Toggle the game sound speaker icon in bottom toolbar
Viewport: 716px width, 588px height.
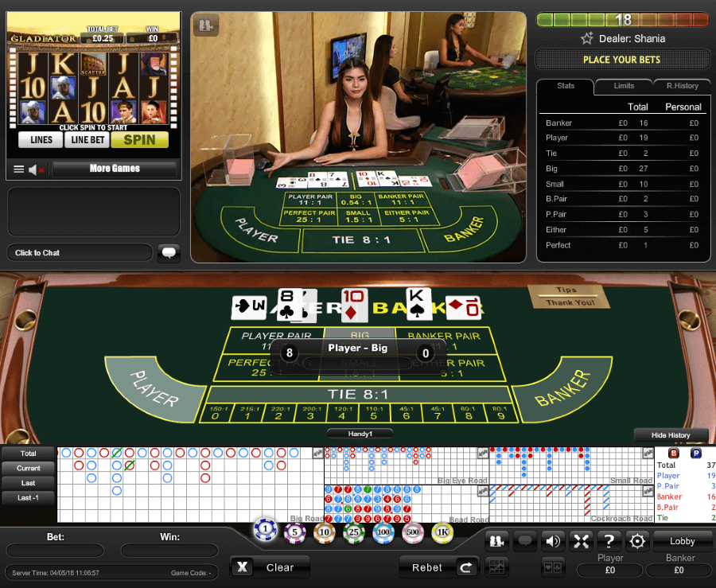[x=553, y=541]
